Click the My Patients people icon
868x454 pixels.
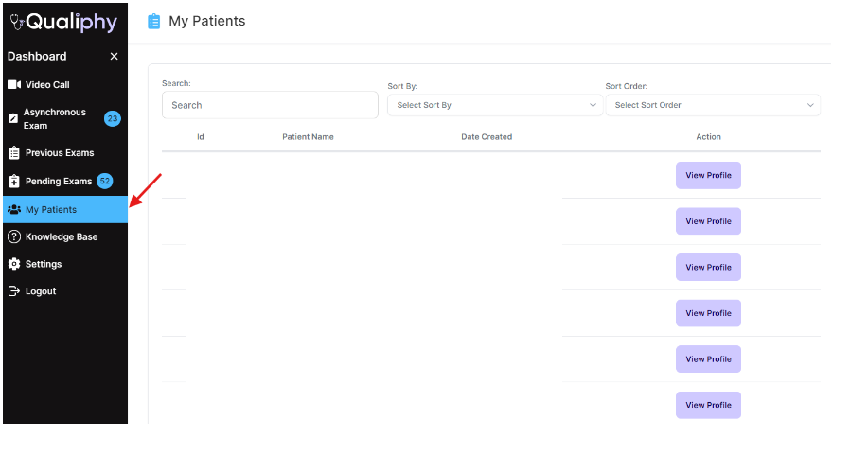[14, 210]
